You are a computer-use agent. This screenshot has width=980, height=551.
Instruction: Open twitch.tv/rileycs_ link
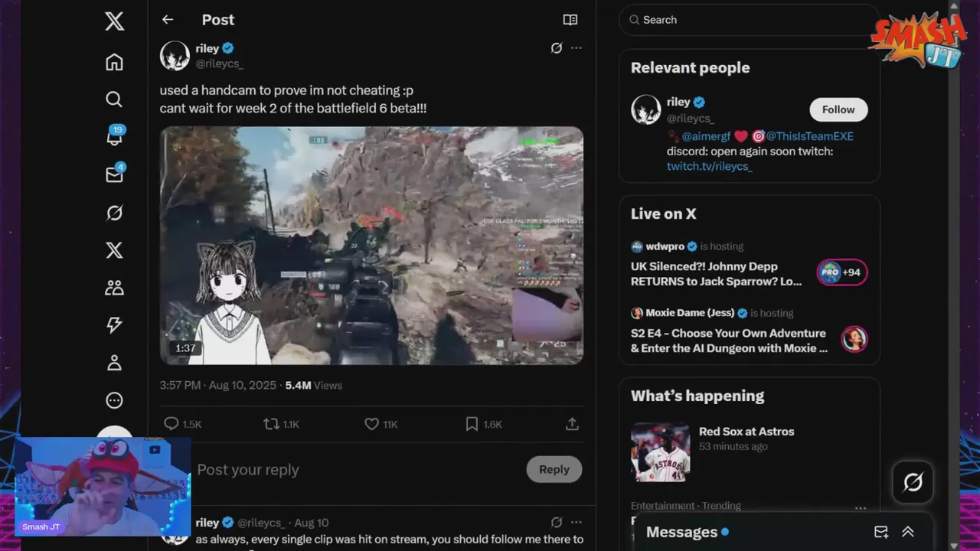(710, 166)
